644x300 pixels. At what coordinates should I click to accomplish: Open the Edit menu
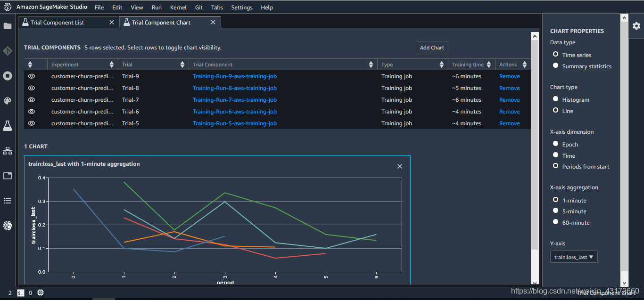[x=117, y=8]
